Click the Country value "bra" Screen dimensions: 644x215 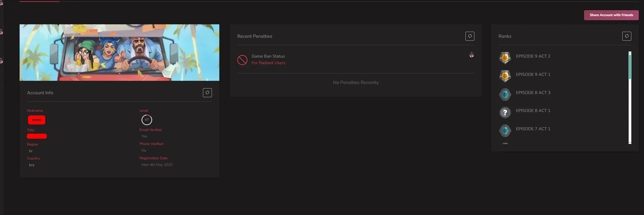(32, 165)
